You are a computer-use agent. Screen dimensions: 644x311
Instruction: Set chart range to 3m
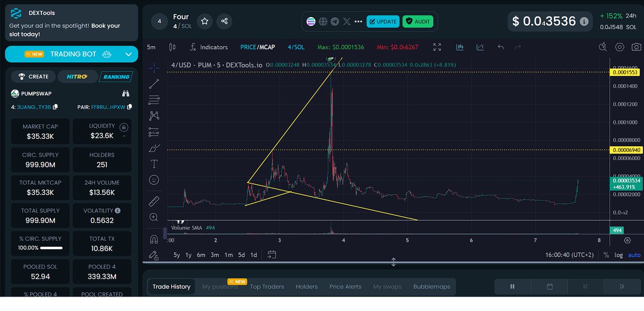point(215,255)
